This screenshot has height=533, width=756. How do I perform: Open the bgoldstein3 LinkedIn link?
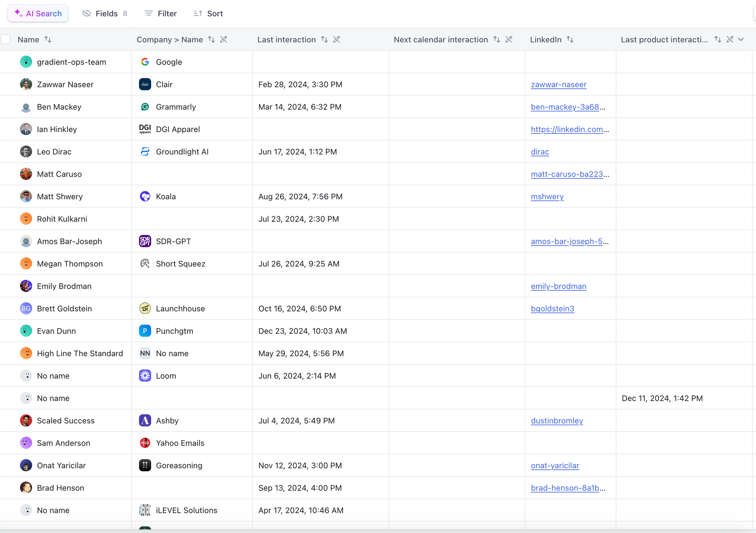552,309
